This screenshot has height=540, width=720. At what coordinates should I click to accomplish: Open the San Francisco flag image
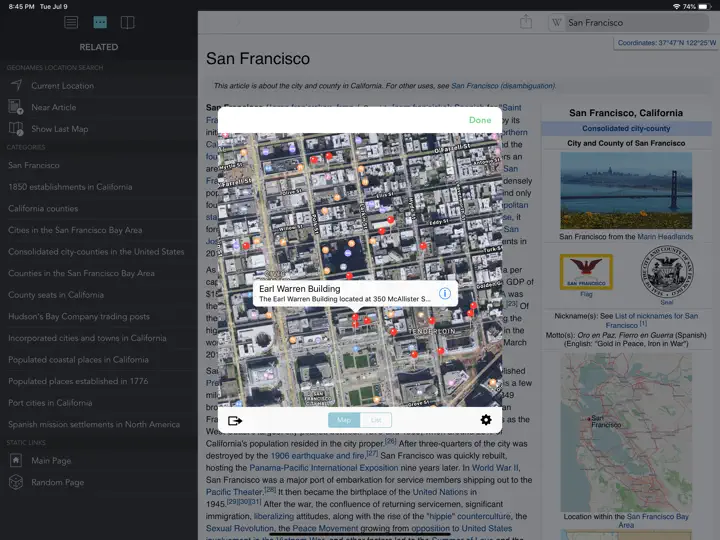pos(586,272)
